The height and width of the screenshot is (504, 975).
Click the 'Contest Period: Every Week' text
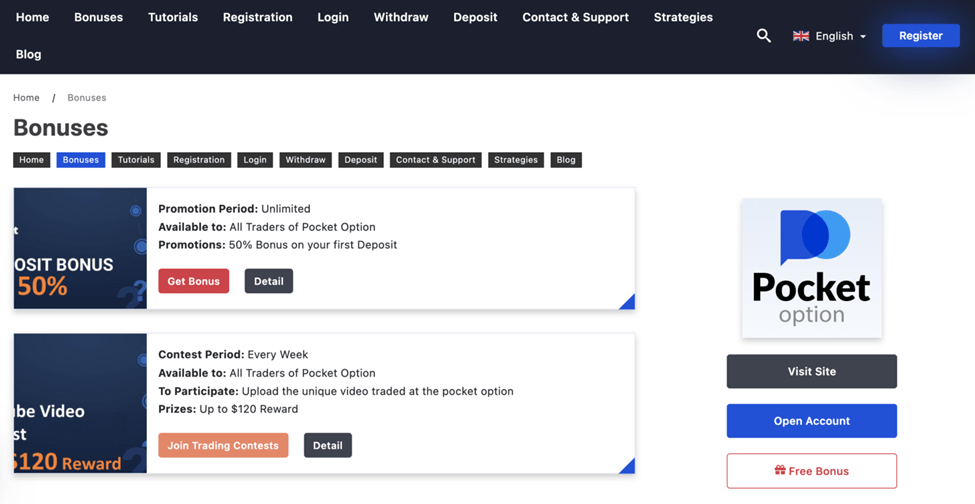pyautogui.click(x=233, y=355)
